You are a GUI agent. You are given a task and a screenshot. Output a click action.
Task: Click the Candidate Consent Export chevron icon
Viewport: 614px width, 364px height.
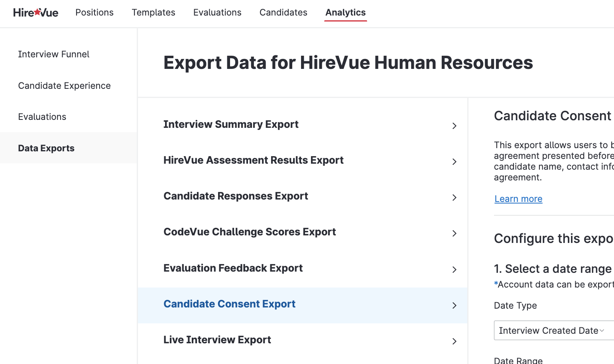click(454, 305)
